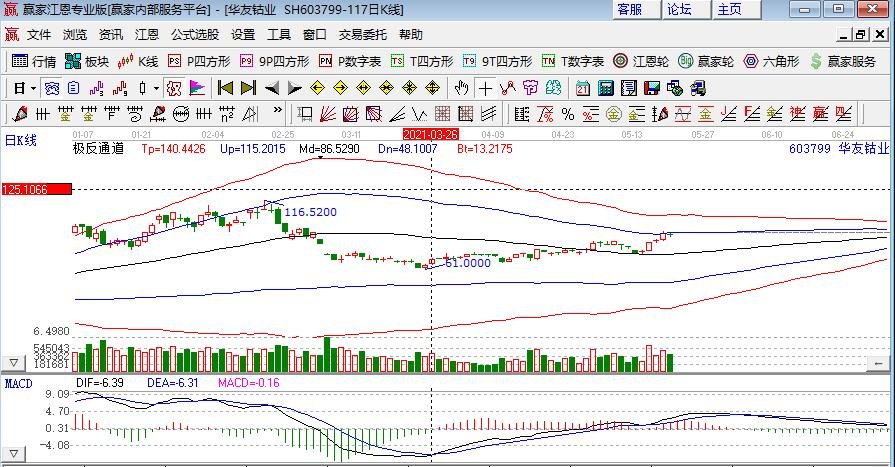
Task: Select the red 神 line tool
Action: pos(797,114)
